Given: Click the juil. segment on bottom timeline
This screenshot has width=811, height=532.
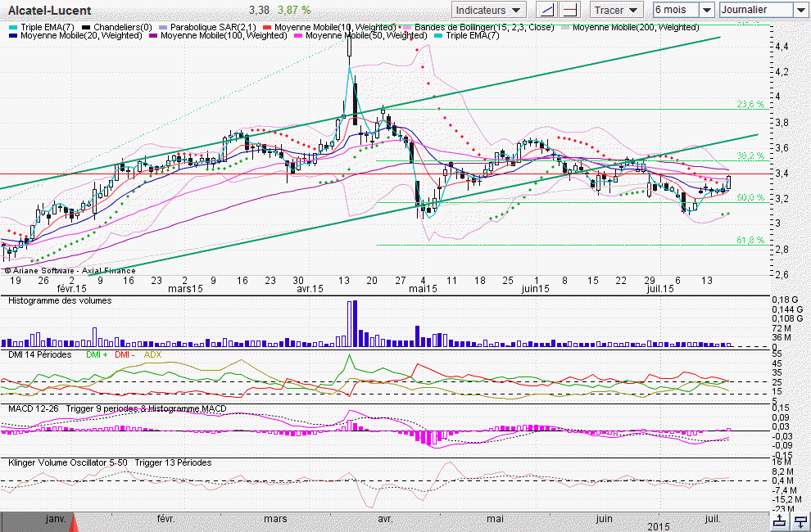Looking at the screenshot, I should click(714, 519).
